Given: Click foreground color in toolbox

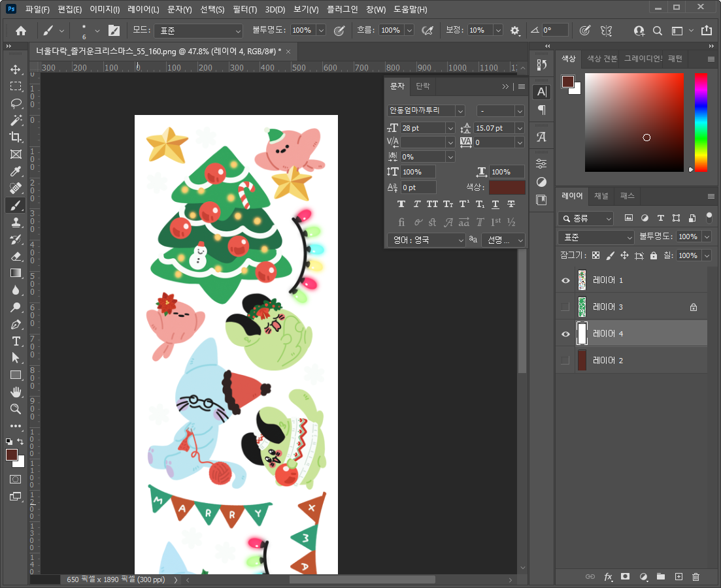Looking at the screenshot, I should coord(12,455).
